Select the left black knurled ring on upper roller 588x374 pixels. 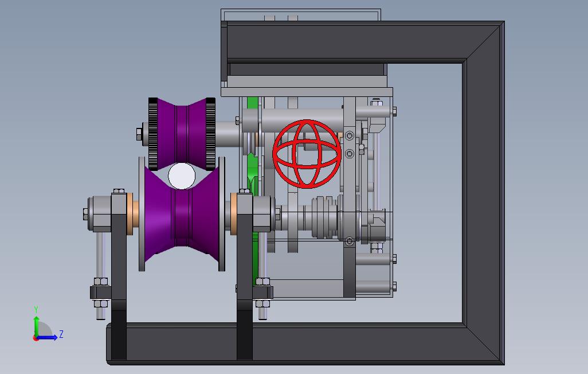point(153,134)
